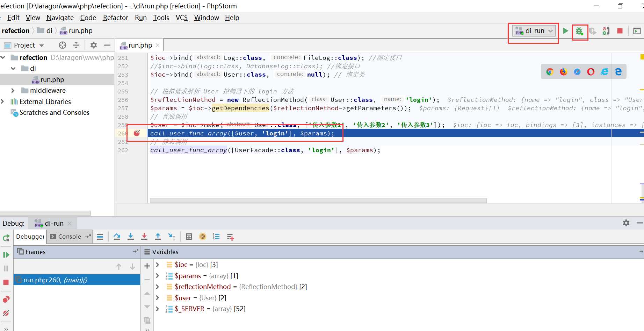Open preview in Firefox browser
This screenshot has width=644, height=331.
(x=563, y=72)
